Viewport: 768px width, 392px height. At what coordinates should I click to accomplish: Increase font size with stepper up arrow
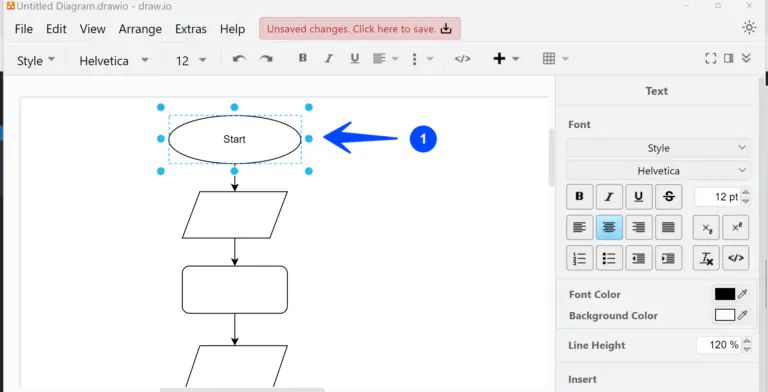745,193
